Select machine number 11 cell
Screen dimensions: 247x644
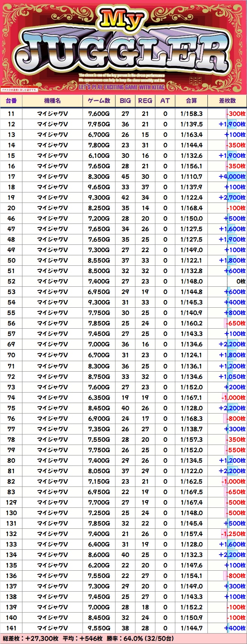pos(11,114)
